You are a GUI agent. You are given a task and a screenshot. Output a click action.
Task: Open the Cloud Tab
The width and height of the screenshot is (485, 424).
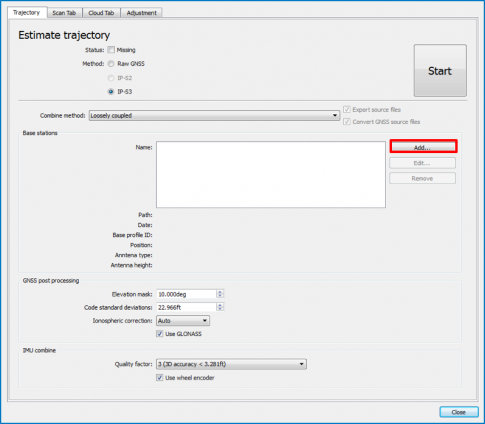(101, 13)
